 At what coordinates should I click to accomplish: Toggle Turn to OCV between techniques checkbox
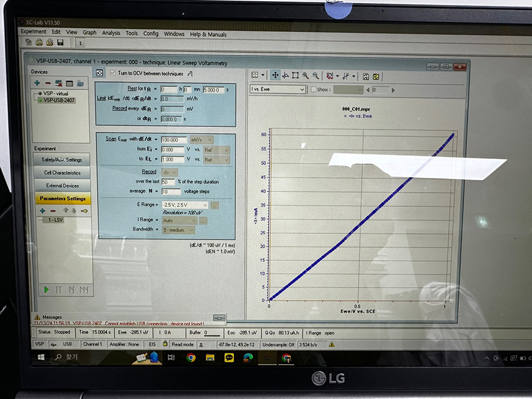tap(113, 73)
